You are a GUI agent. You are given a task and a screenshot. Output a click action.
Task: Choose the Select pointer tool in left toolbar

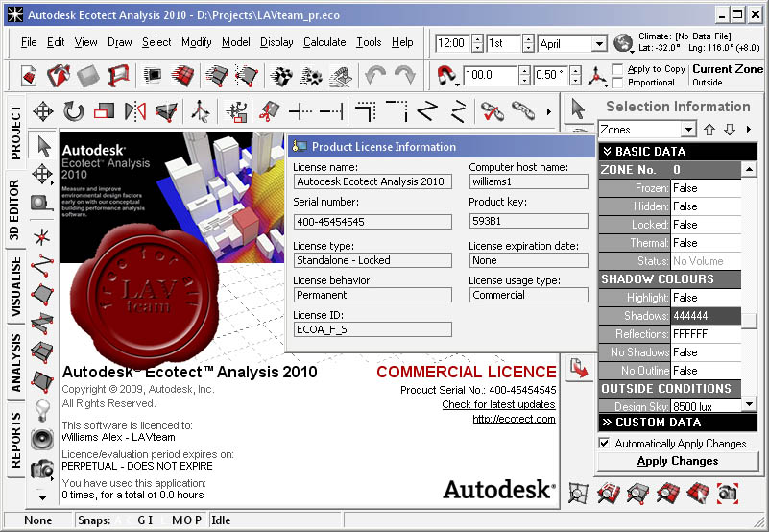click(43, 146)
